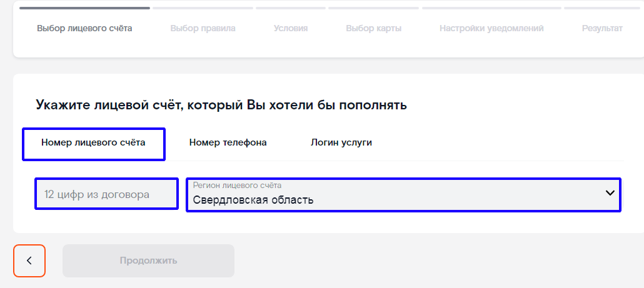The width and height of the screenshot is (644, 288).
Task: Focus the 12 цифр из договора field
Action: [106, 194]
